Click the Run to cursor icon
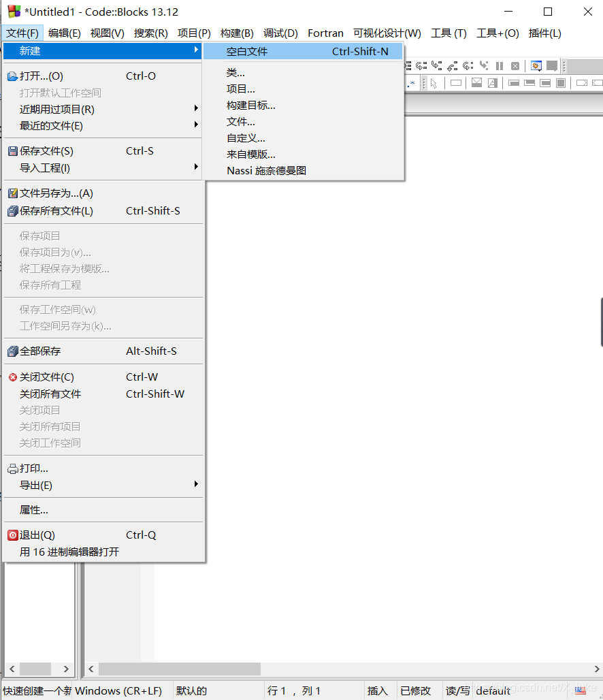The height and width of the screenshot is (700, 603). (x=408, y=65)
